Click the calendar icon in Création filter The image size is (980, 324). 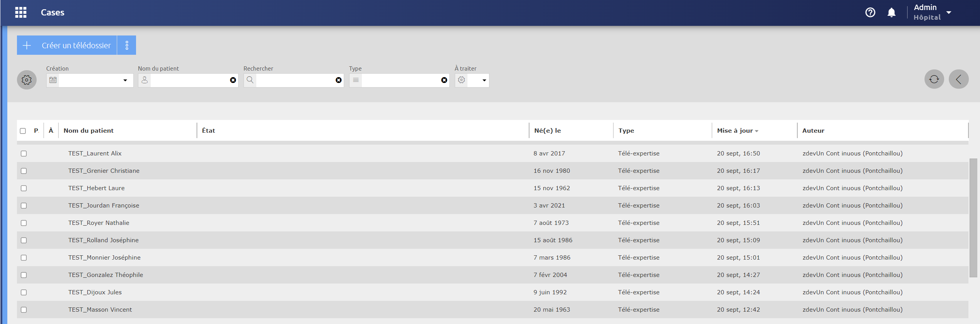pos(53,80)
